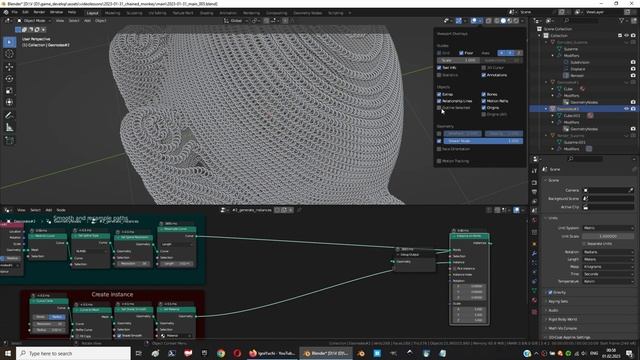Open the geometry node editor type icon
Image resolution: width=640 pixels, height=360 pixels.
pyautogui.click(x=8, y=210)
